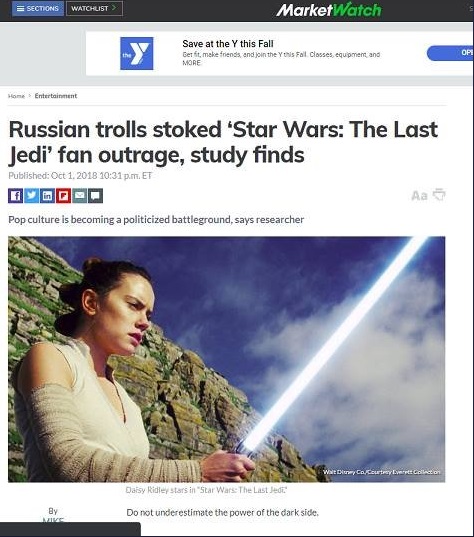Go to MarketWatch homepage via logo

click(x=329, y=10)
